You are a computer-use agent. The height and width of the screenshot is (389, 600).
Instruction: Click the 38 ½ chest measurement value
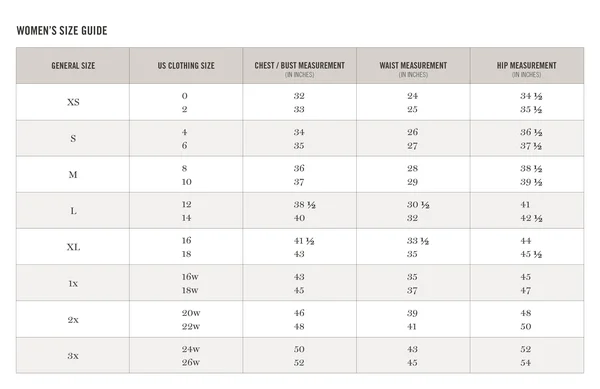(305, 205)
